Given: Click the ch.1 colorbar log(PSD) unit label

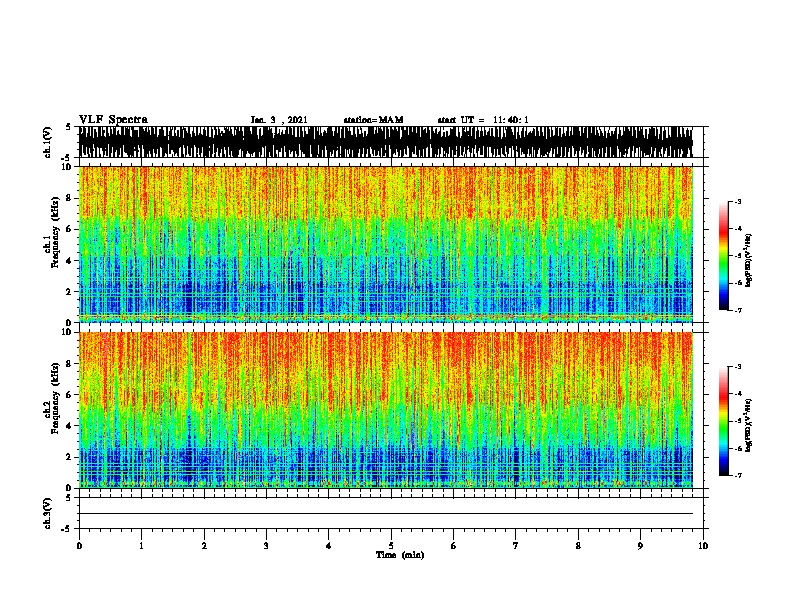Looking at the screenshot, I should coord(748,261).
